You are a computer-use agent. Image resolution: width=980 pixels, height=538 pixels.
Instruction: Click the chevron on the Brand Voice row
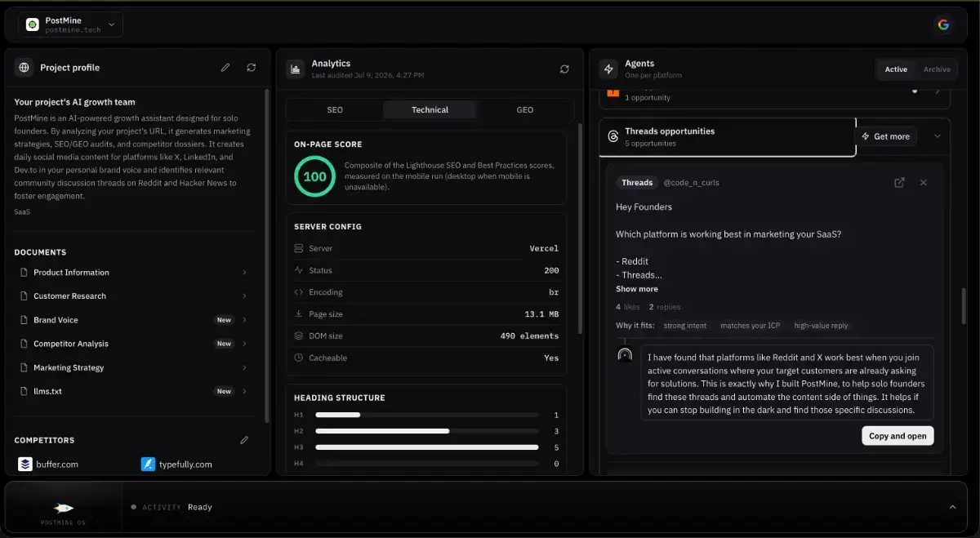point(244,320)
